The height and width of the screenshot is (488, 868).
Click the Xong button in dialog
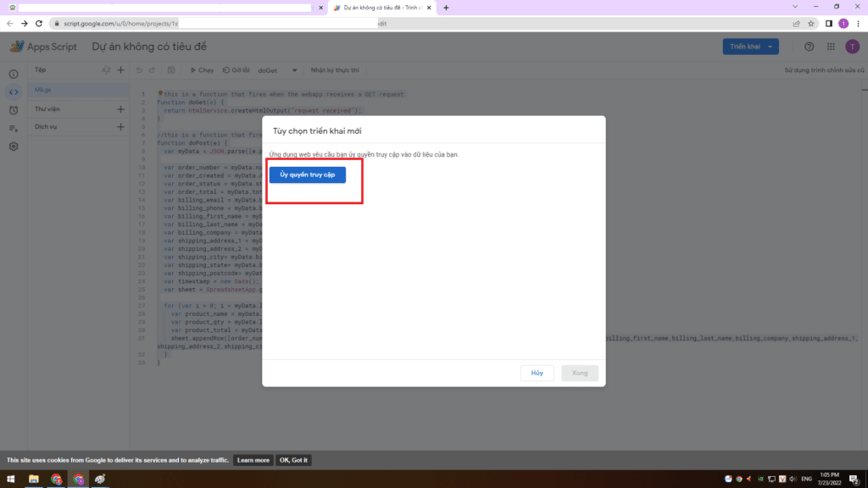[580, 373]
